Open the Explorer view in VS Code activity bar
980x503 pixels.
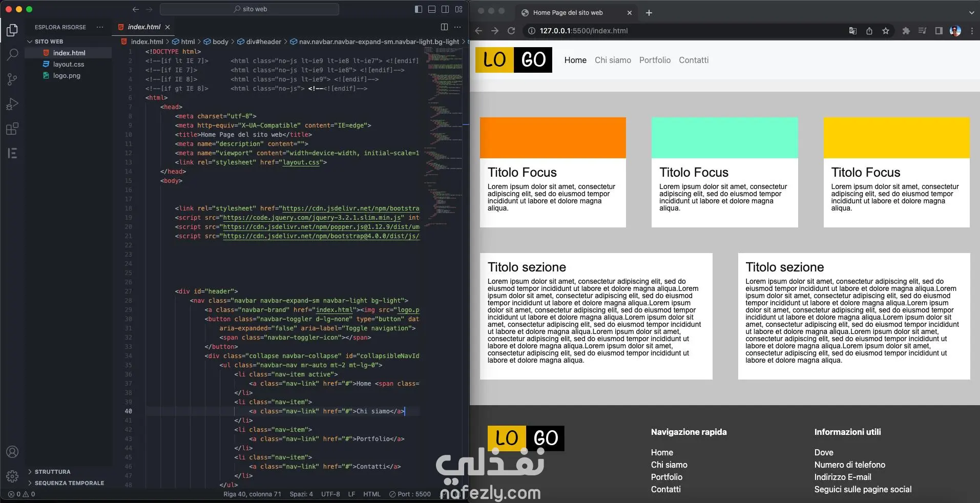click(12, 30)
